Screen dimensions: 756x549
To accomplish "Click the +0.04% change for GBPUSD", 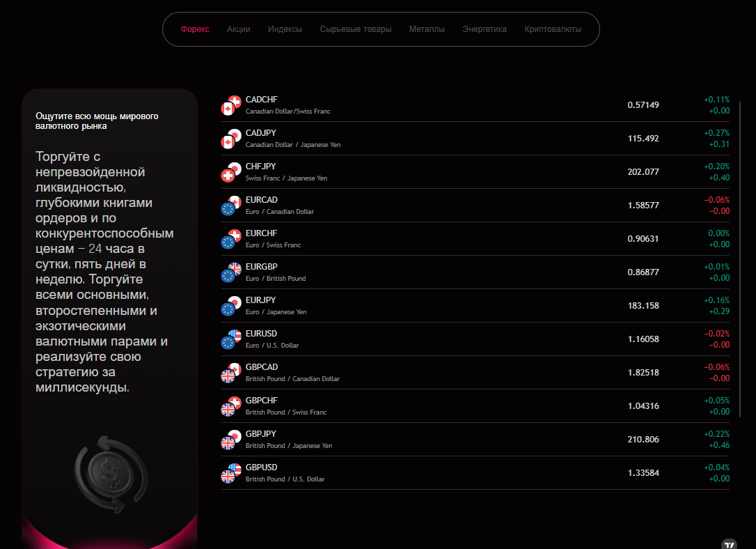I will click(716, 467).
